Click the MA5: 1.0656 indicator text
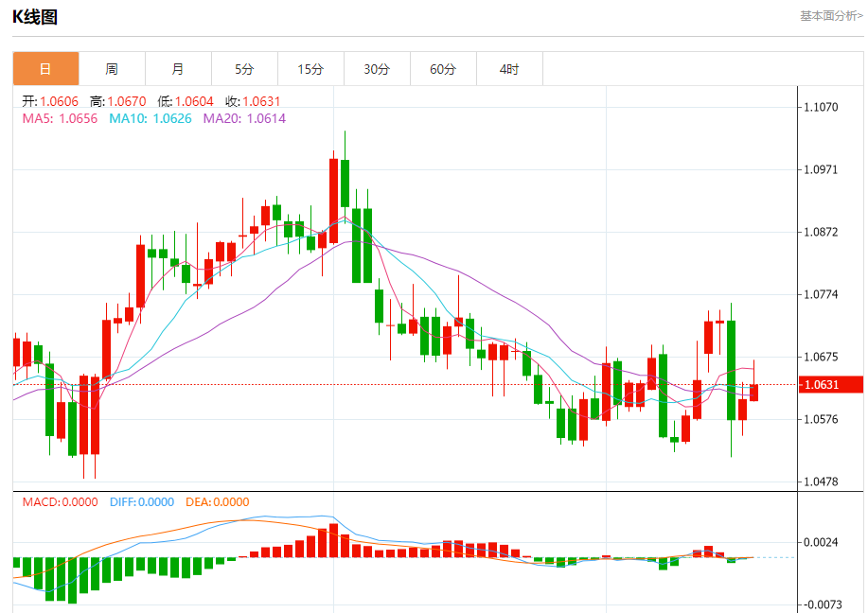This screenshot has width=868, height=613. pyautogui.click(x=60, y=118)
